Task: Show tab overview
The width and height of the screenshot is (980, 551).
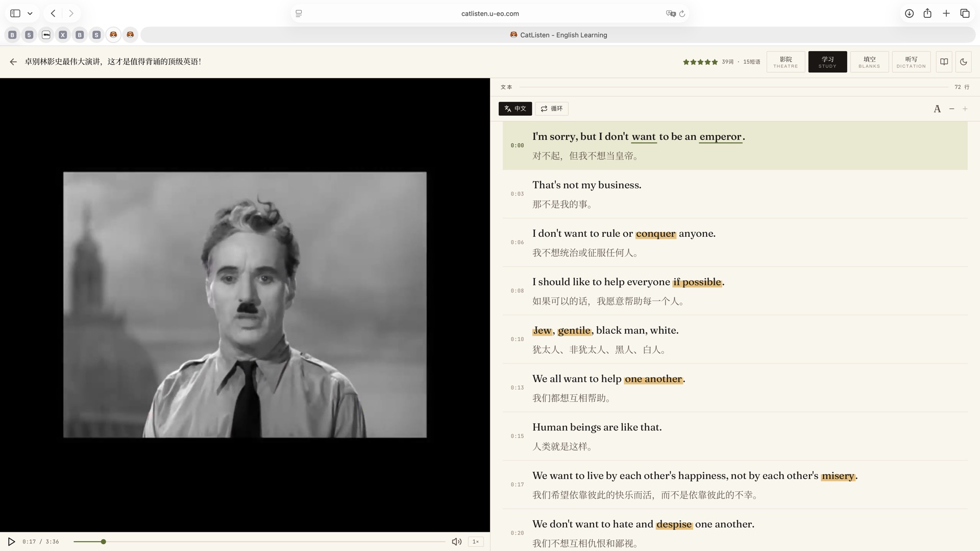Action: click(x=965, y=13)
